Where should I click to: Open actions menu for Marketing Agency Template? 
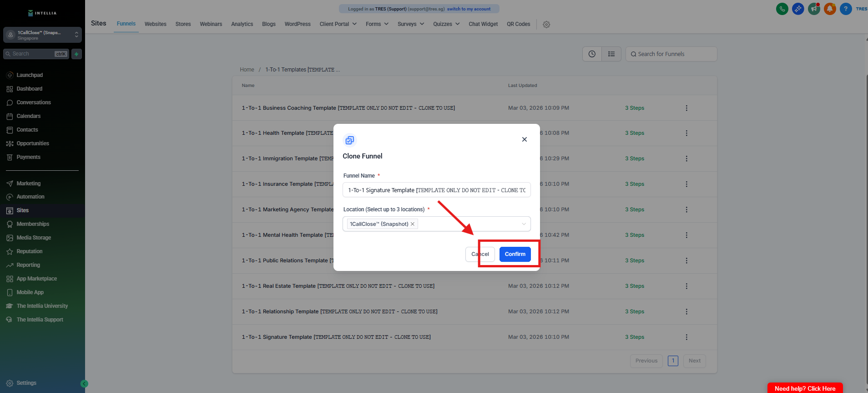686,209
